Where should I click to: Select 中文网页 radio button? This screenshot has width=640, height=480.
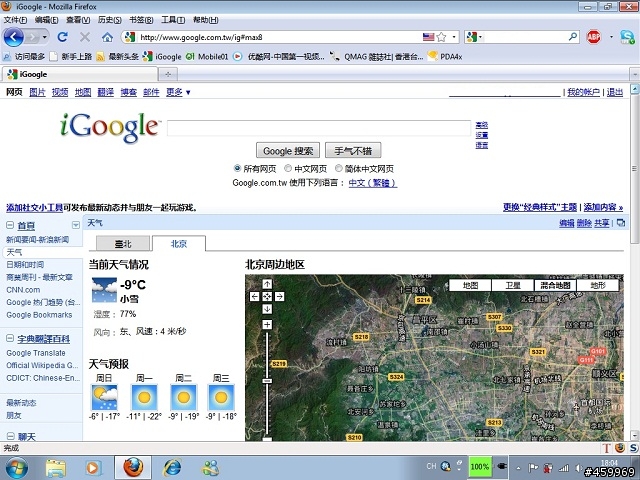[288, 168]
